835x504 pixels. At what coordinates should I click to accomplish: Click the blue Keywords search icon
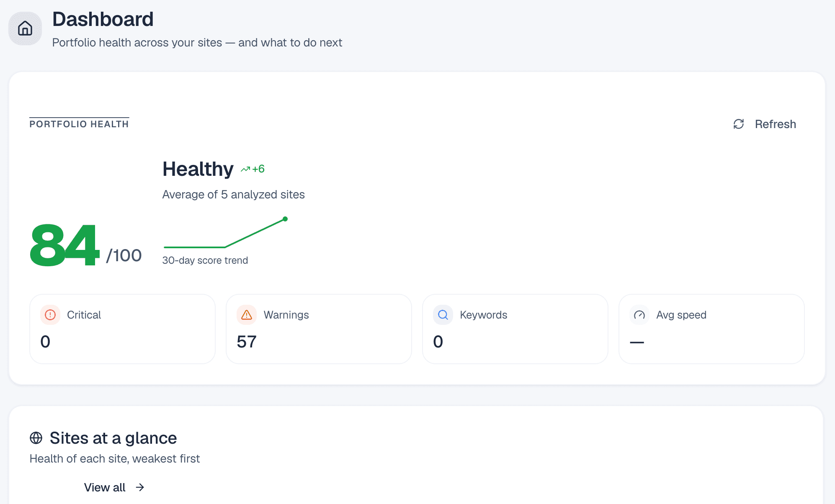tap(443, 315)
